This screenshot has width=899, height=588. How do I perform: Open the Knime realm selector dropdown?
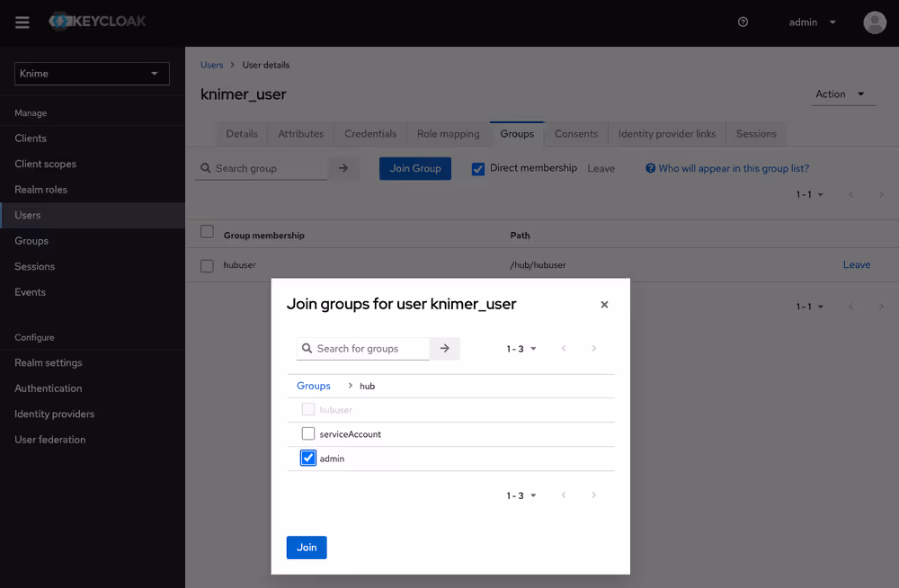[91, 73]
